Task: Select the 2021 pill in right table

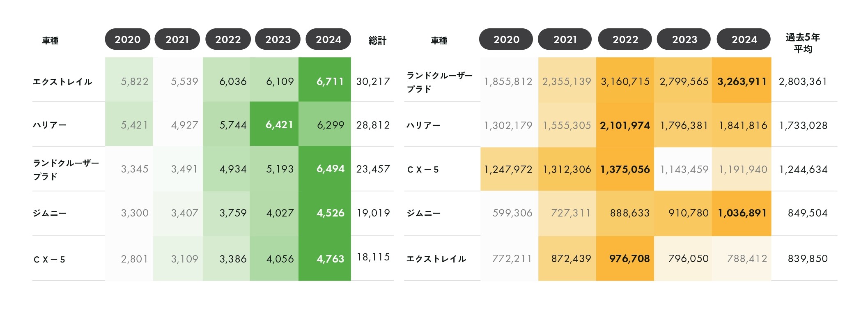Action: (x=565, y=39)
